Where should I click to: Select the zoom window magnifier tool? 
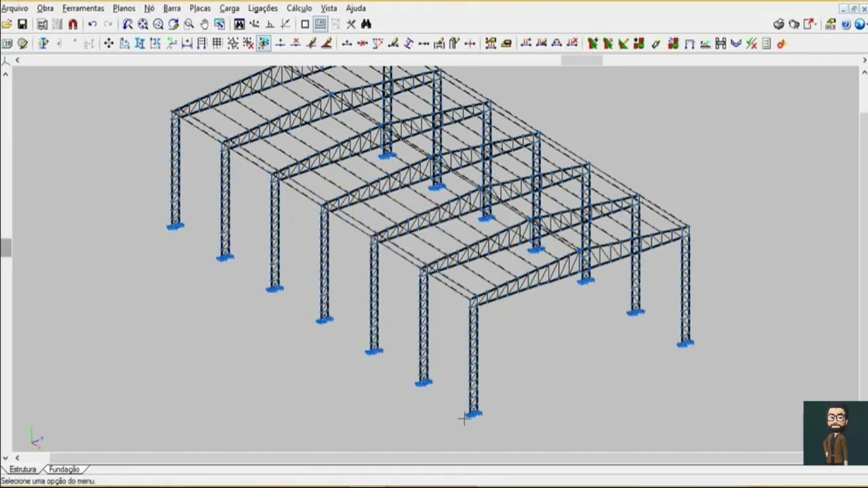pos(189,24)
